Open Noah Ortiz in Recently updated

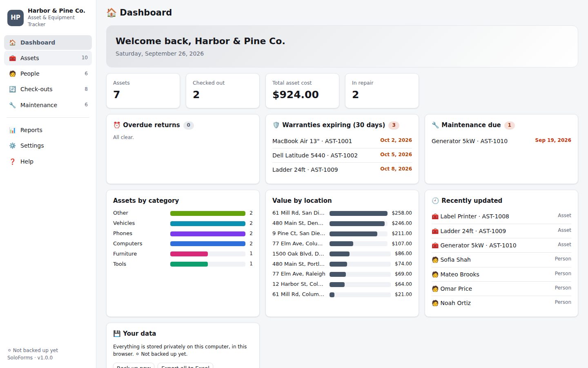tap(501, 303)
